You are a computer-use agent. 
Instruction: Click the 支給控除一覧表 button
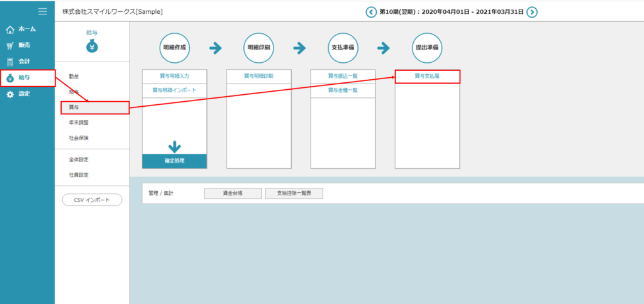coord(294,193)
